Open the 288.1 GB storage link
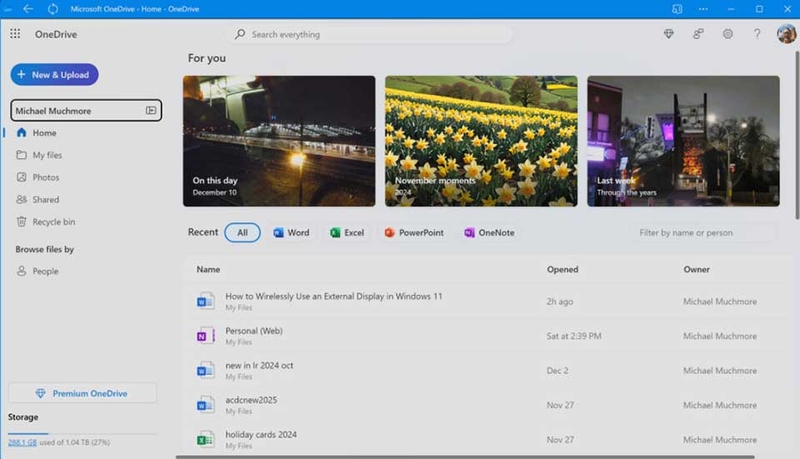Screen dimensions: 800x459 pos(22,442)
